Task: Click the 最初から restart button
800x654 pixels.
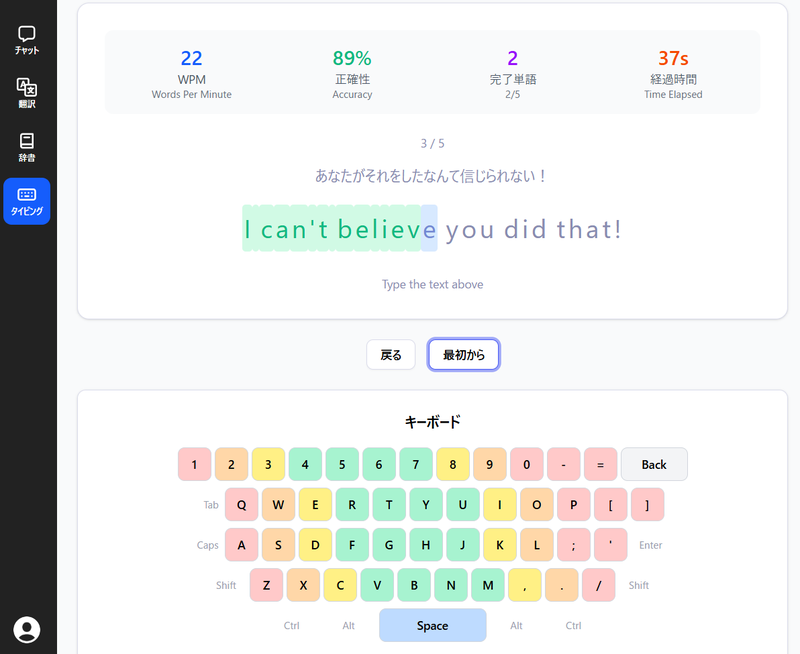Action: (x=463, y=354)
